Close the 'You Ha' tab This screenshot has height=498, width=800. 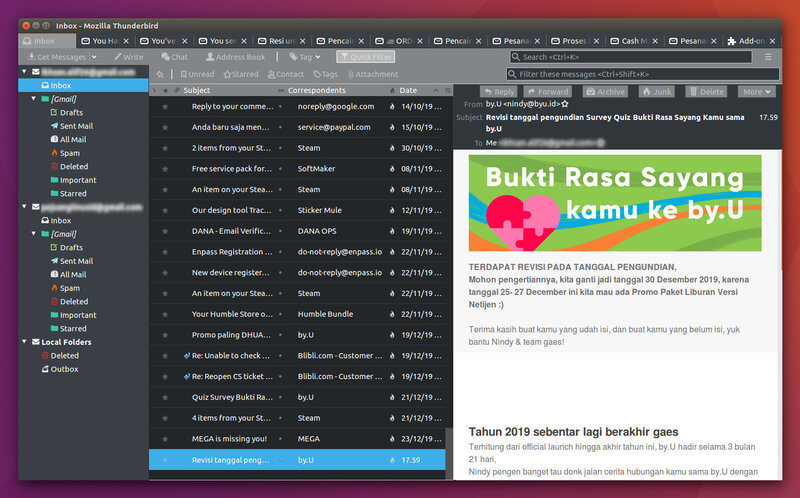click(x=126, y=41)
